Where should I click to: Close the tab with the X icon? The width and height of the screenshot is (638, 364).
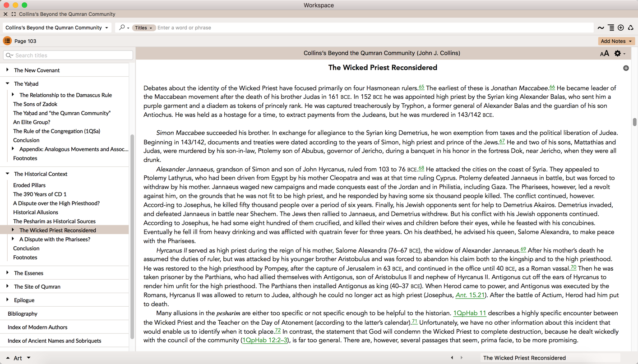click(5, 14)
